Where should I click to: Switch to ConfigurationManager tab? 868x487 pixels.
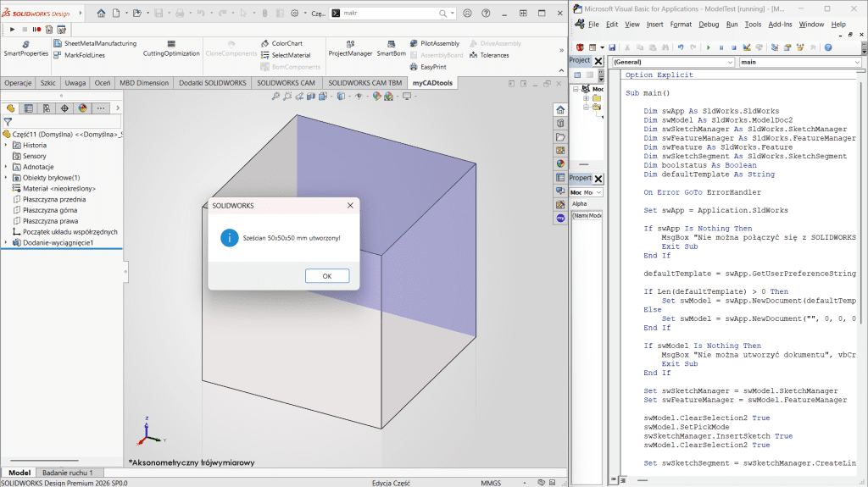(47, 108)
